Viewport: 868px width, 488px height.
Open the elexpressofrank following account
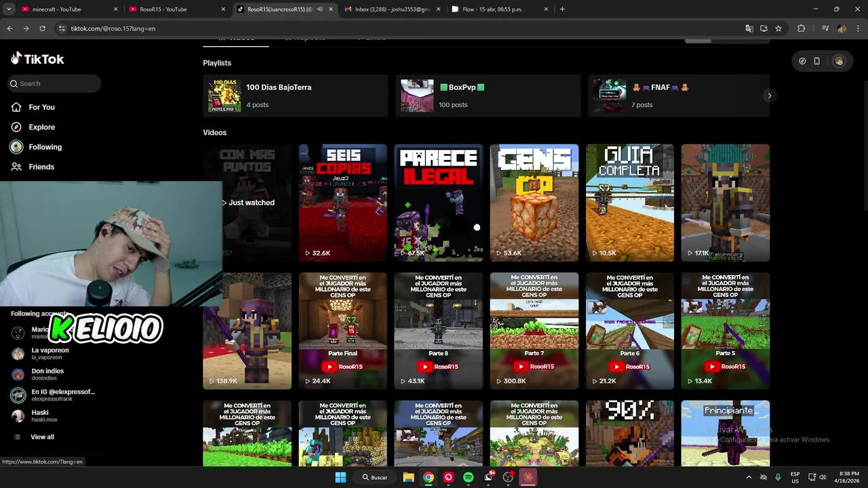(x=53, y=395)
